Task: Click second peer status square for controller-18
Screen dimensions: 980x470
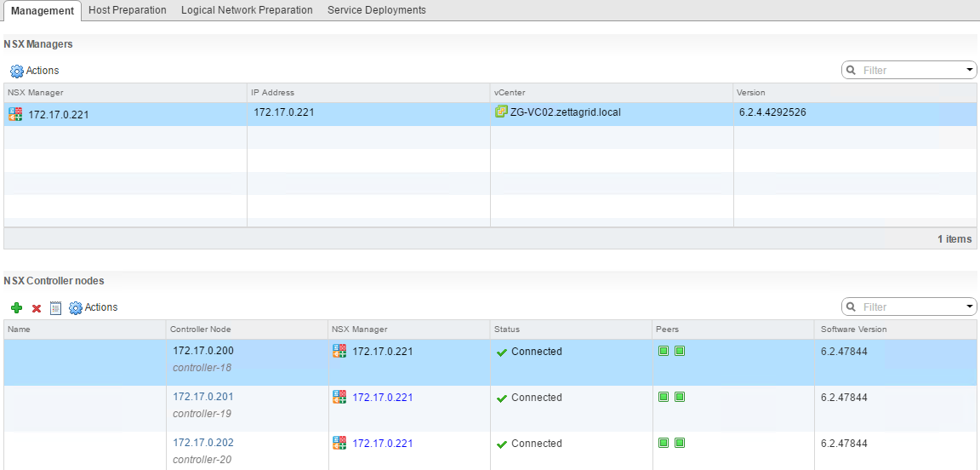Action: coord(680,351)
